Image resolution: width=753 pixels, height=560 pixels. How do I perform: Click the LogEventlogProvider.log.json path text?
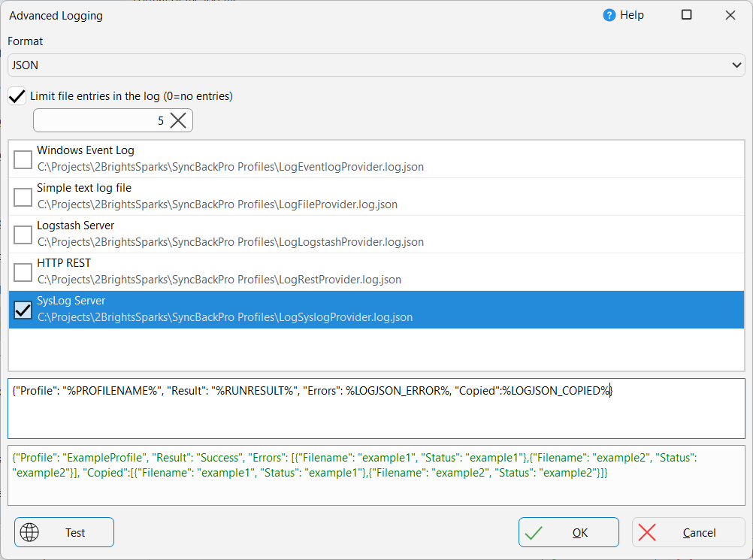pyautogui.click(x=231, y=167)
